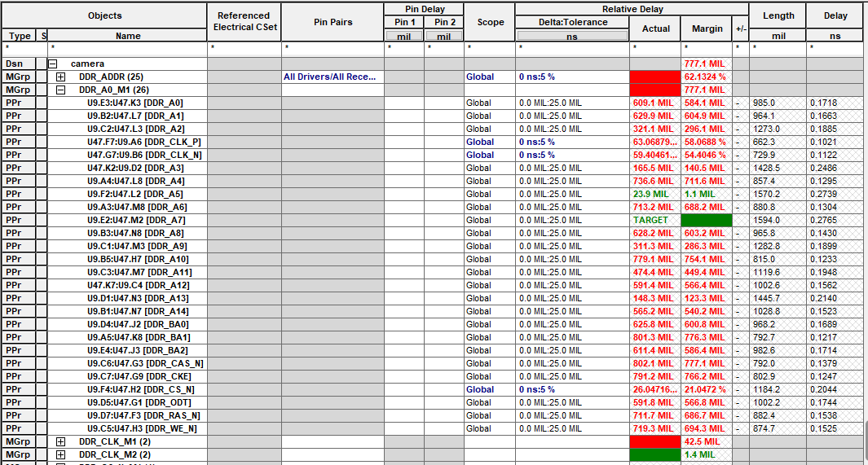The width and height of the screenshot is (868, 465).
Task: Click the Name column header
Action: (128, 35)
